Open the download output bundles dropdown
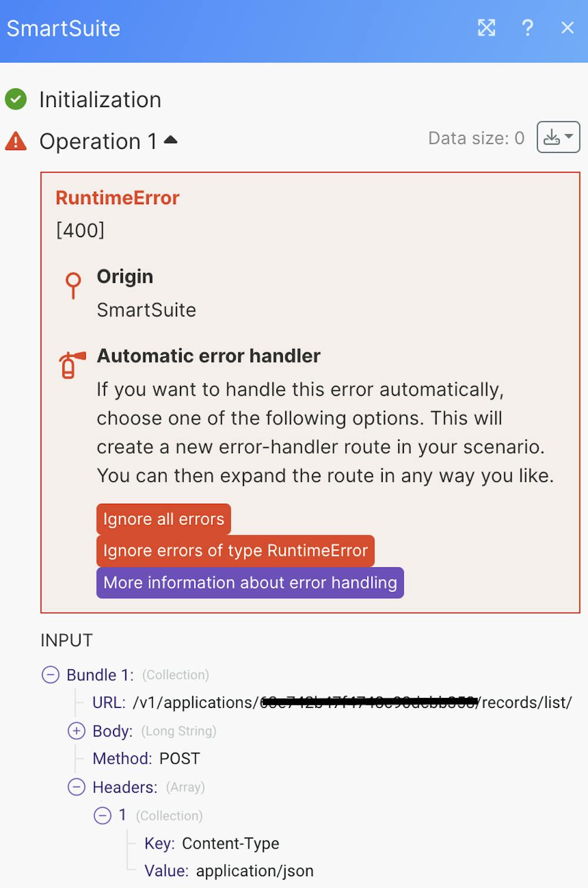Viewport: 588px width, 888px height. coord(558,137)
